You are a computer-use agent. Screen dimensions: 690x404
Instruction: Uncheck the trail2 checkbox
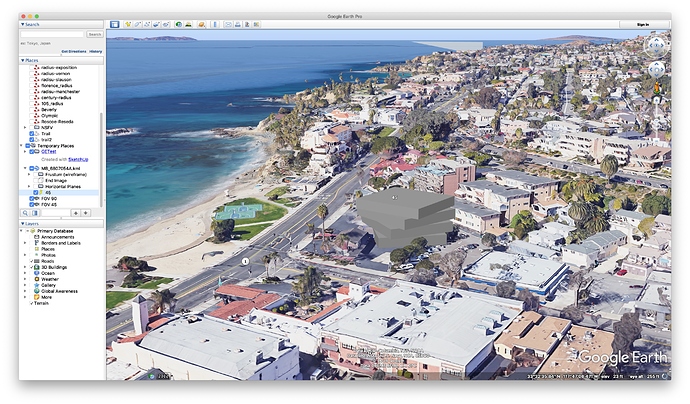31,140
